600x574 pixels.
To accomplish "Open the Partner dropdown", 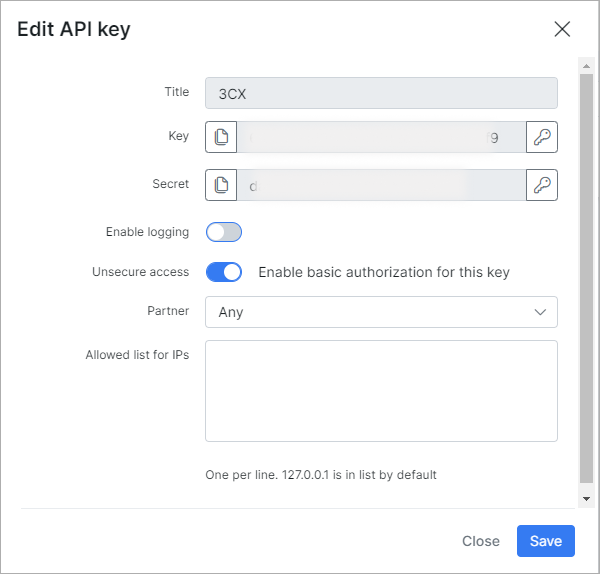I will 380,312.
